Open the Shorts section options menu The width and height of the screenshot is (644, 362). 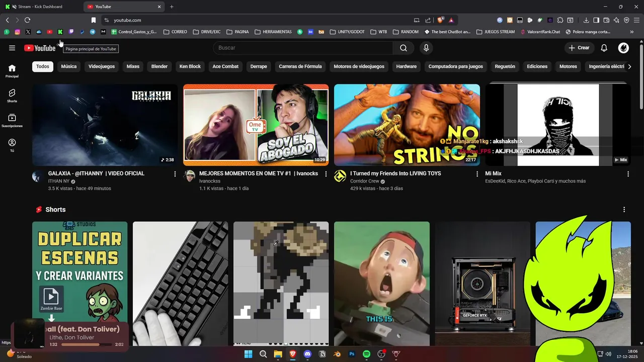pos(624,210)
